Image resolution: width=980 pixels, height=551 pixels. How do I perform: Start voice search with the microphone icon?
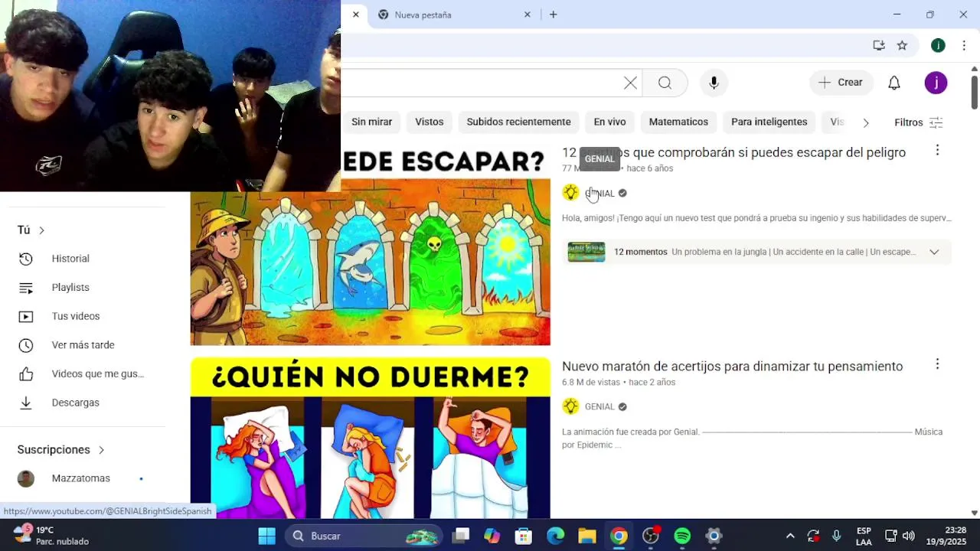(714, 83)
